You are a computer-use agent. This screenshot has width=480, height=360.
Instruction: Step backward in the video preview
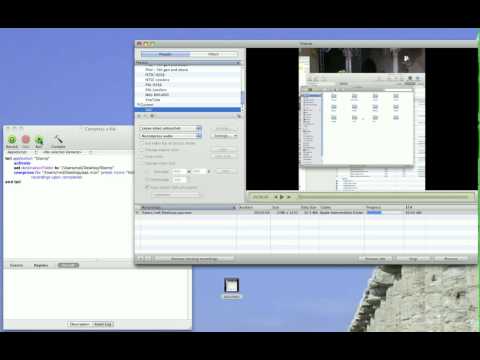[x=276, y=197]
